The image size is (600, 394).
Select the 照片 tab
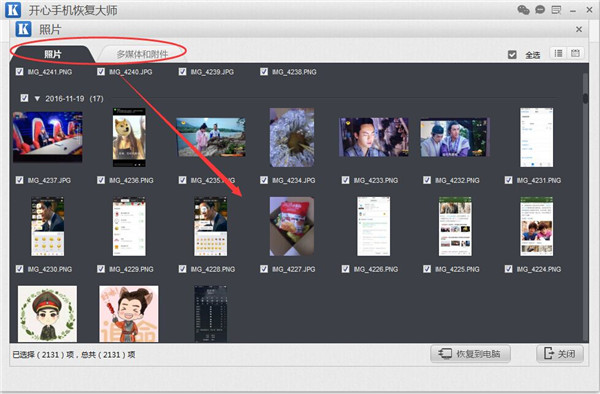point(52,54)
